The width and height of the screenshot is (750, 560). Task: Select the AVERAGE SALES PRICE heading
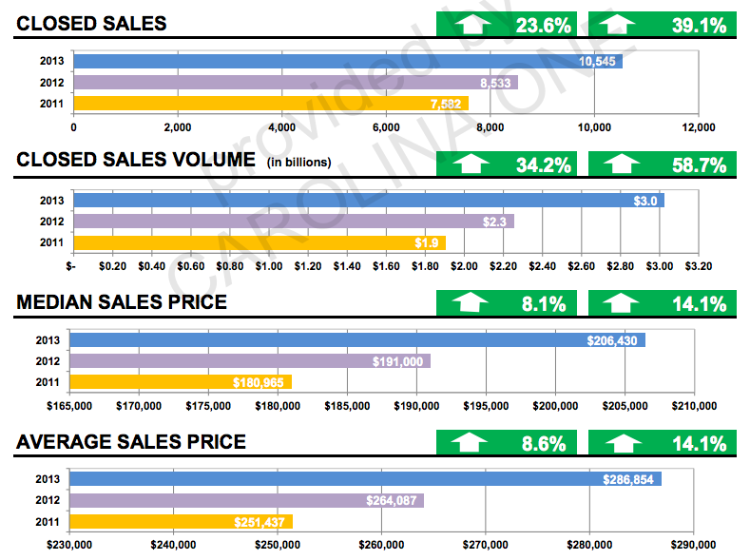click(x=131, y=442)
